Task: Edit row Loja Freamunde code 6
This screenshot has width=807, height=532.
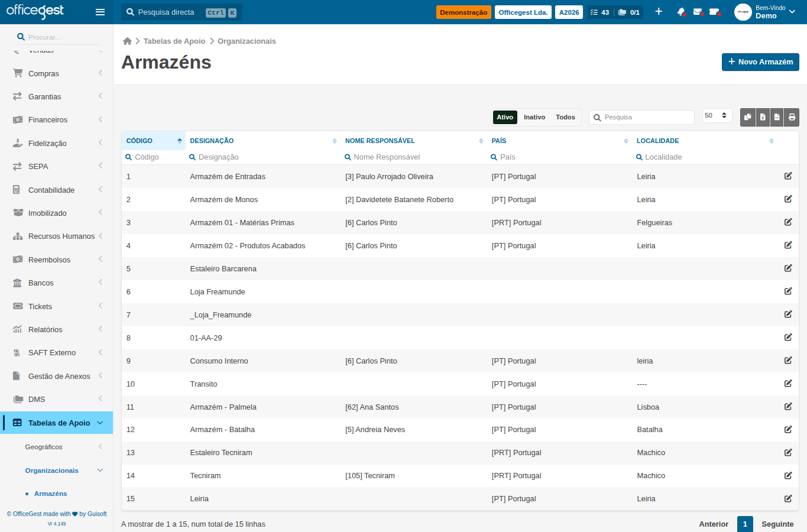Action: 788,291
